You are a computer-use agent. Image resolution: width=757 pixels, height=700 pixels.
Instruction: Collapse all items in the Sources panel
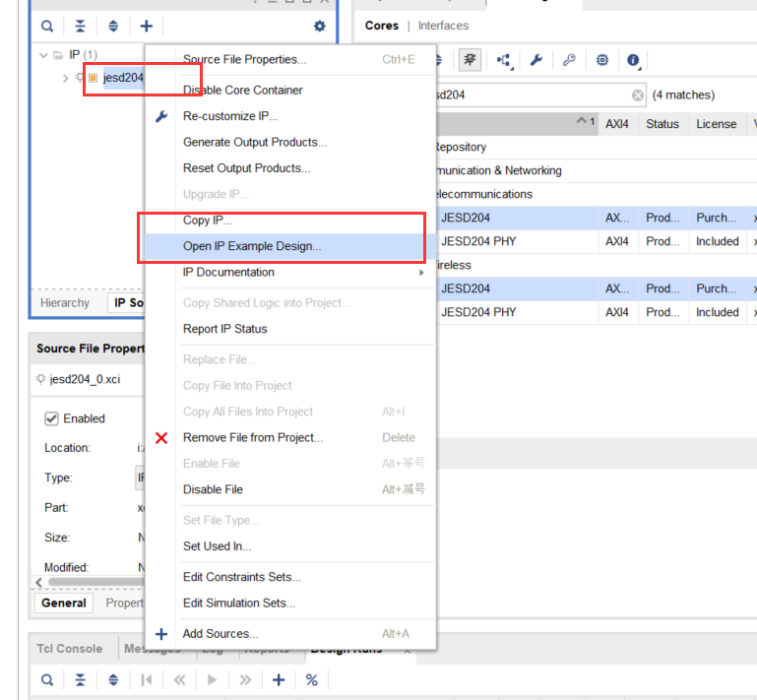(x=80, y=26)
